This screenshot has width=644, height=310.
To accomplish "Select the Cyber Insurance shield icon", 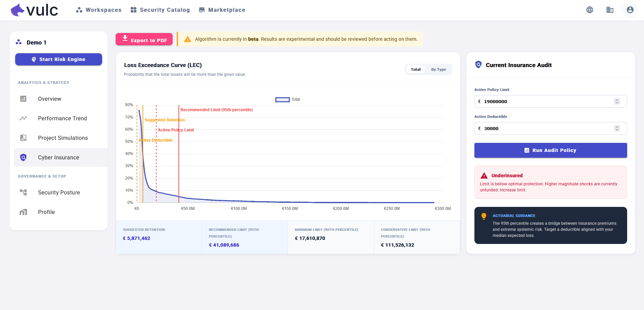I will [x=23, y=157].
